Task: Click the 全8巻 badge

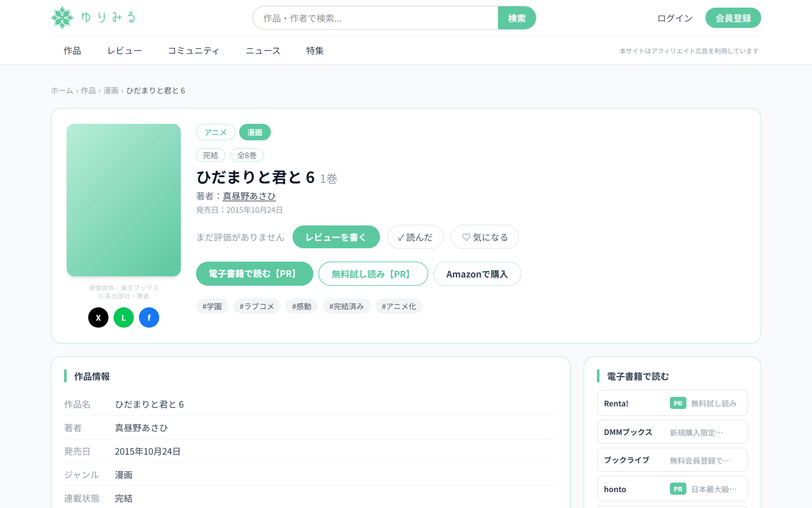Action: point(247,155)
